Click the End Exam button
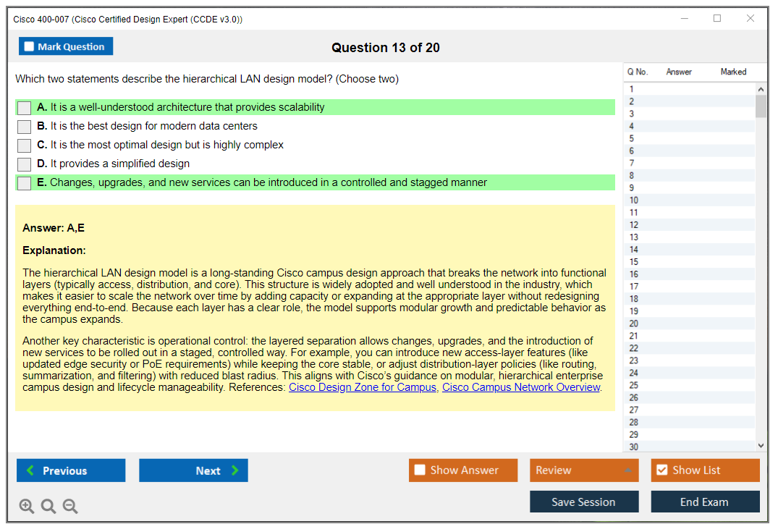Screen dimensions: 778x532 pos(704,502)
